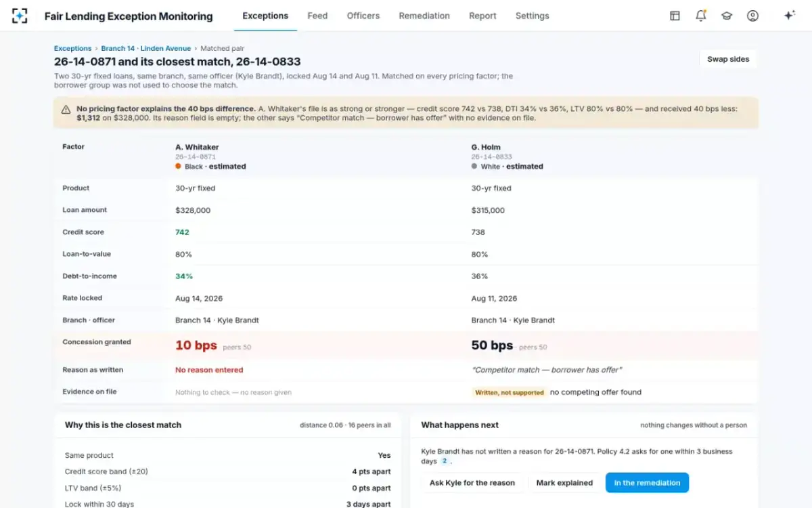Click the In the remediation button
The image size is (812, 508).
tap(647, 483)
